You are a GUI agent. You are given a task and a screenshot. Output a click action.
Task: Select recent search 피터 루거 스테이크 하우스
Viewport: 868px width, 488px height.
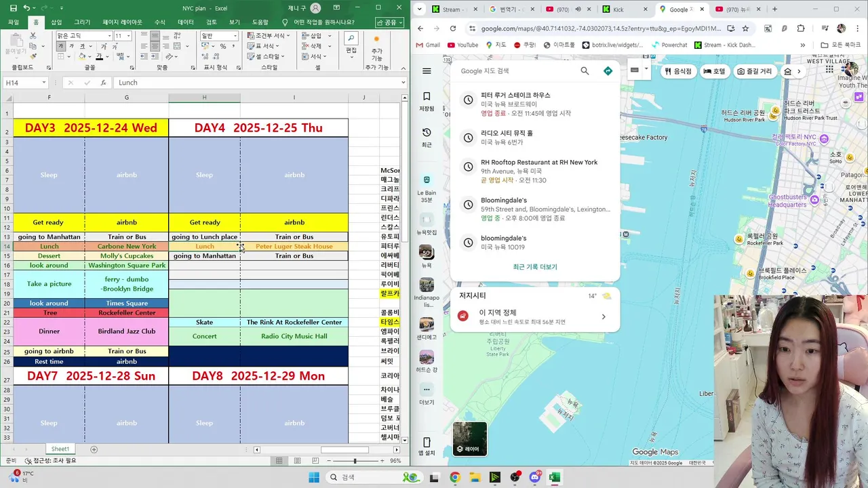[x=535, y=104]
